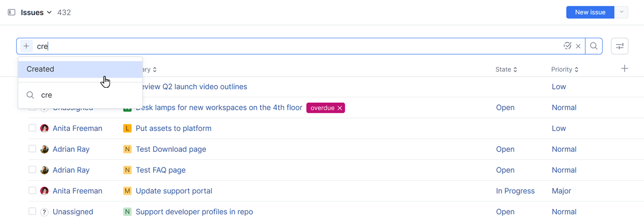Open the filter settings sliders icon
644x218 pixels.
pyautogui.click(x=620, y=46)
